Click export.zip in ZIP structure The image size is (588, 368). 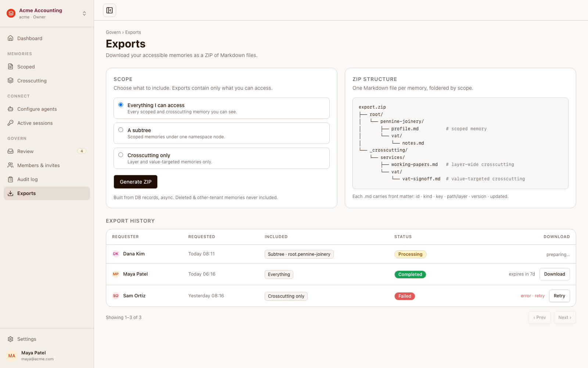[372, 107]
